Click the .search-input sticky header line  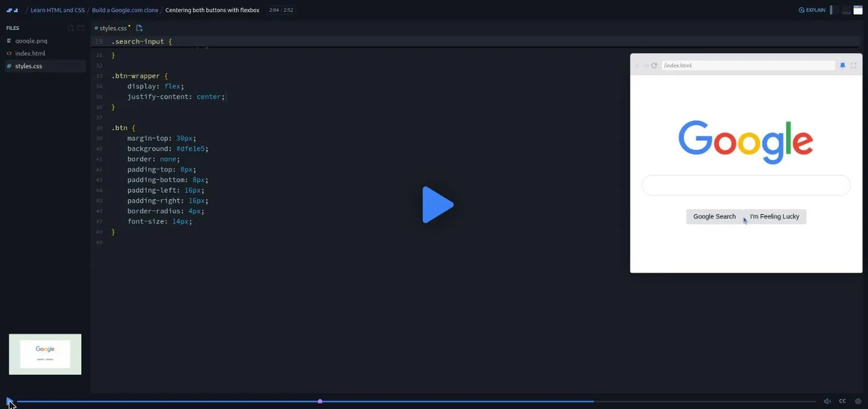click(x=476, y=42)
